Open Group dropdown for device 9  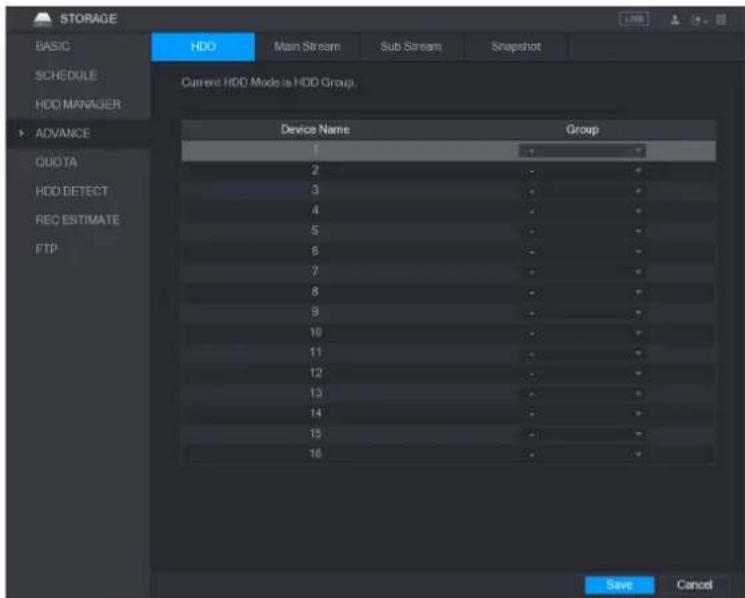pos(582,313)
